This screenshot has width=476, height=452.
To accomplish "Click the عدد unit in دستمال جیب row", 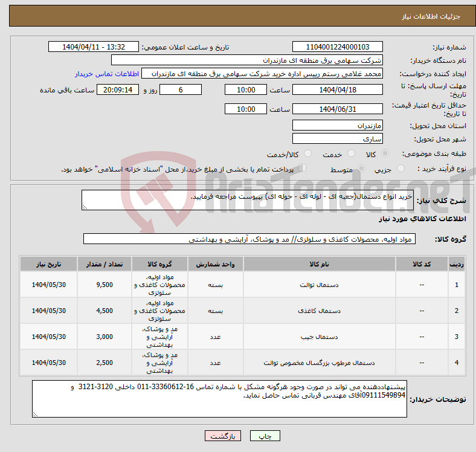I will 215,337.
